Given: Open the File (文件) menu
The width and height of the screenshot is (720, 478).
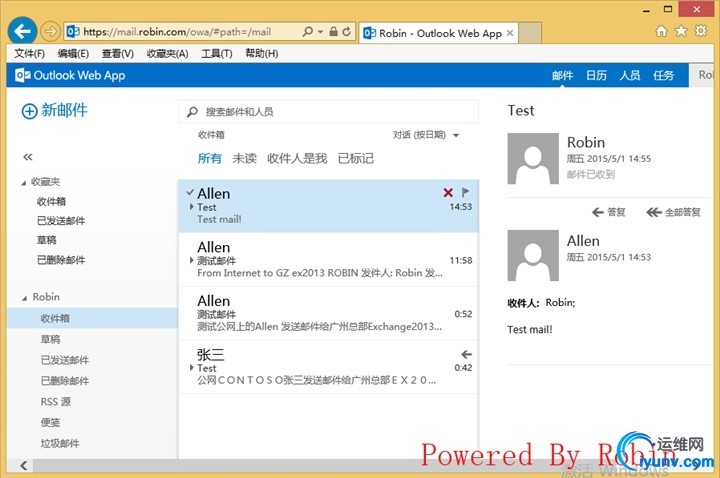Looking at the screenshot, I should coord(29,54).
